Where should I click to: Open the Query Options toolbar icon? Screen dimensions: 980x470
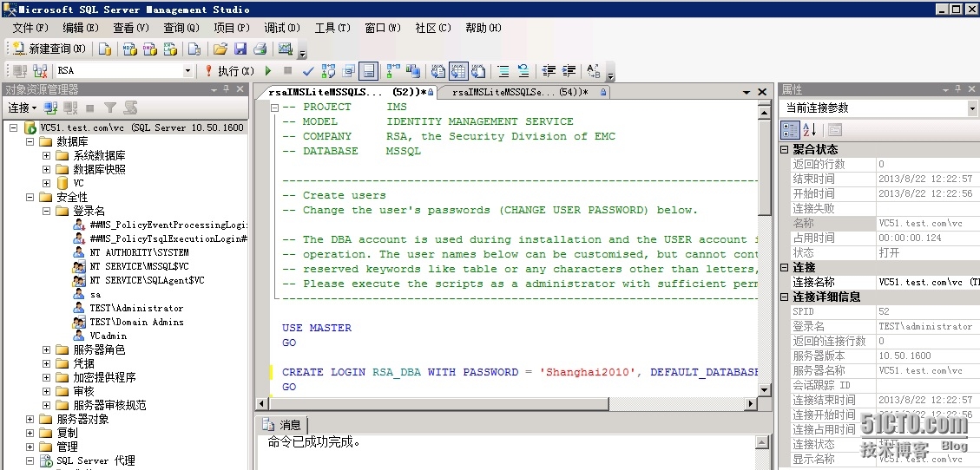[x=349, y=71]
